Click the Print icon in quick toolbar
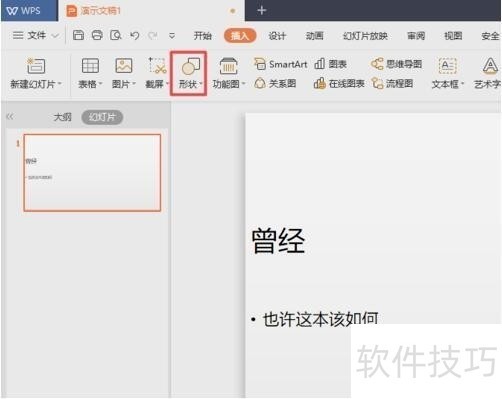 97,35
